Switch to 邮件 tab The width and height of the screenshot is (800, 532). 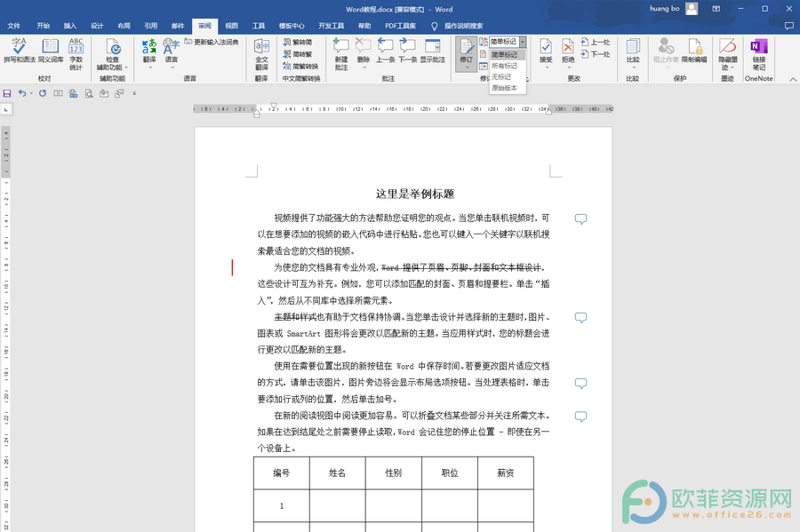[178, 26]
